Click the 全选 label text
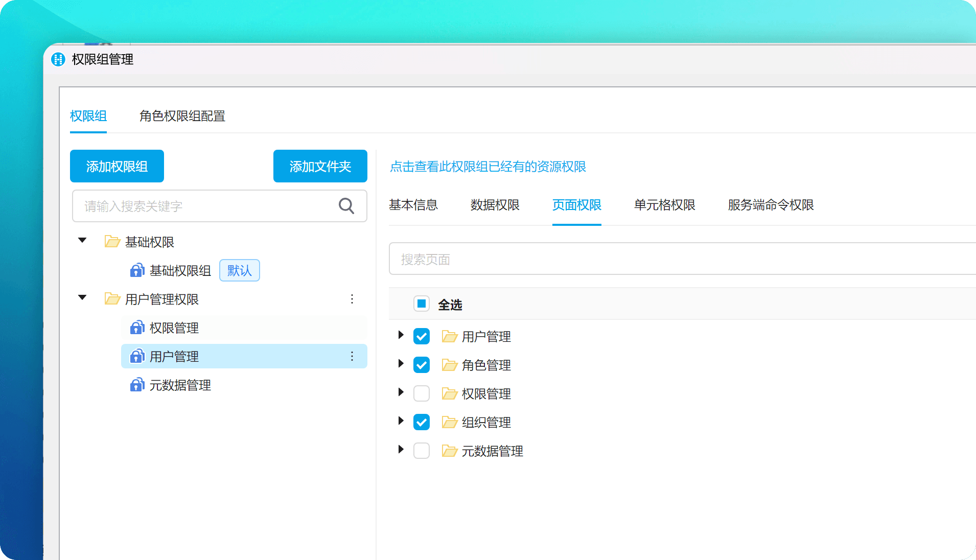The image size is (976, 560). (450, 305)
